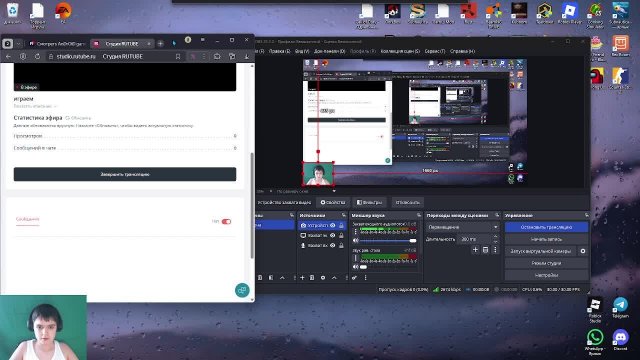Open Telegram from the desktop
Screen dimensions: 640x360
coord(620,308)
